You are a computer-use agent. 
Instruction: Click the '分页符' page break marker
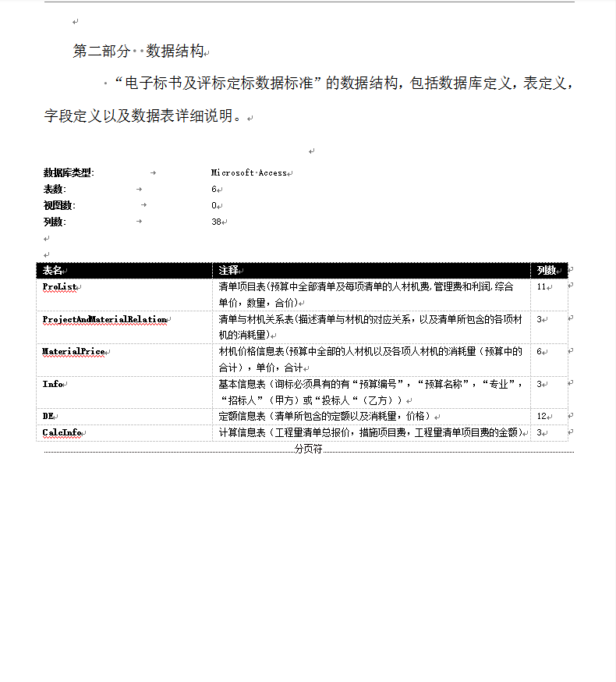point(308,449)
